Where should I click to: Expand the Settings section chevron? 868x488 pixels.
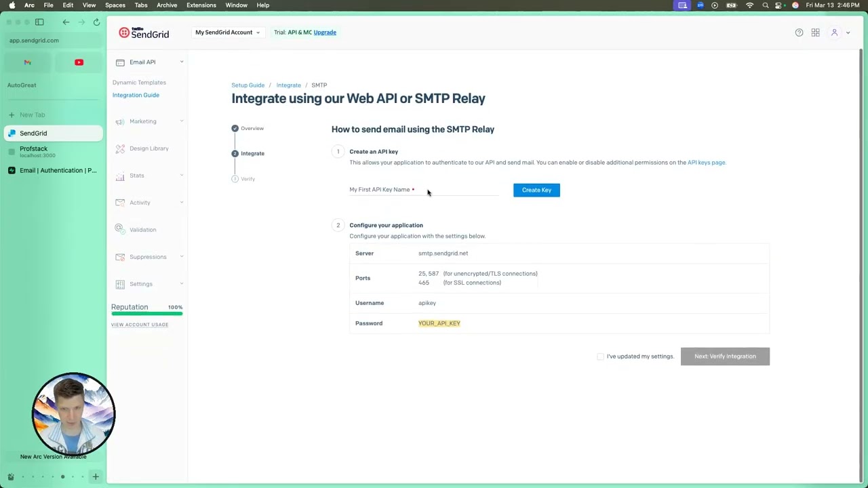pos(181,284)
